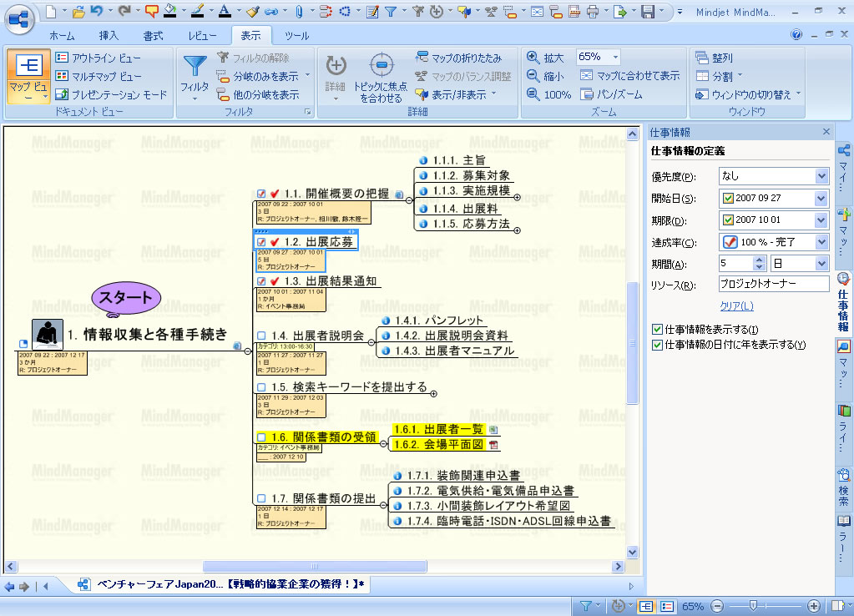Toggle 仕事情報を表示する checkbox

pos(657,330)
